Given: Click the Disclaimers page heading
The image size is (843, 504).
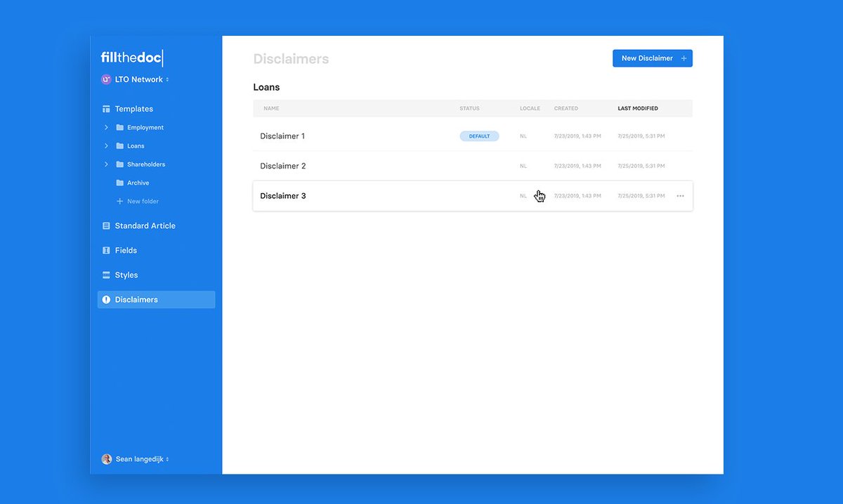Looking at the screenshot, I should click(x=291, y=59).
